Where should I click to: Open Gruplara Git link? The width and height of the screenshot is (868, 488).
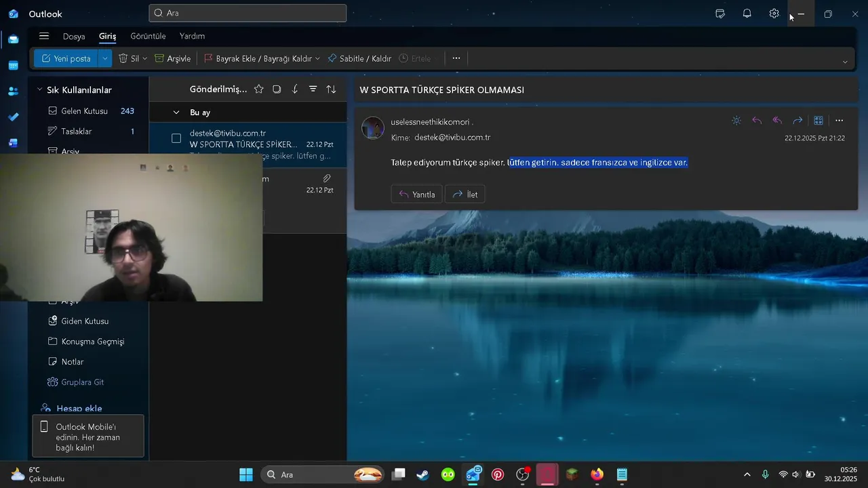76,382
